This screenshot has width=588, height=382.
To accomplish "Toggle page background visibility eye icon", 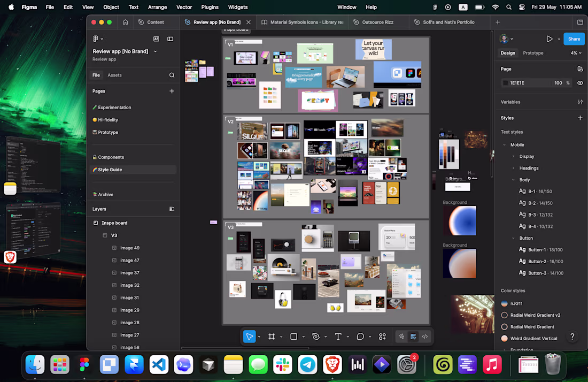I will point(580,83).
